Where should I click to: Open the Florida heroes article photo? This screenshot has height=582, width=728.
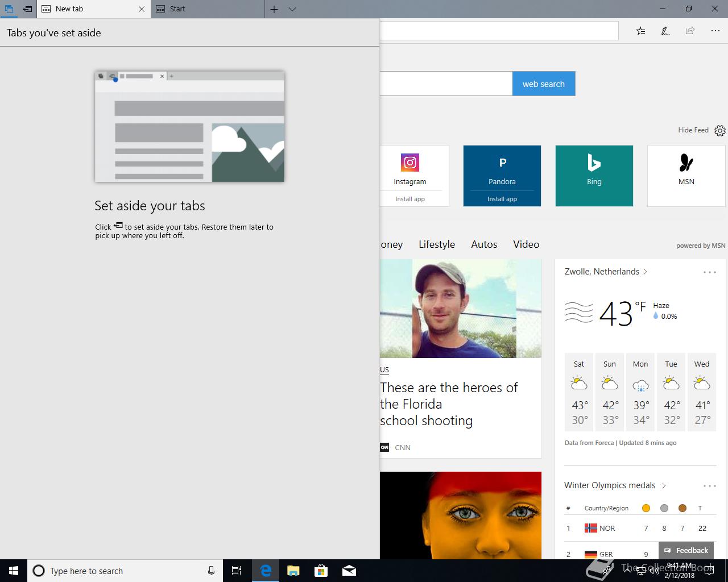point(461,309)
